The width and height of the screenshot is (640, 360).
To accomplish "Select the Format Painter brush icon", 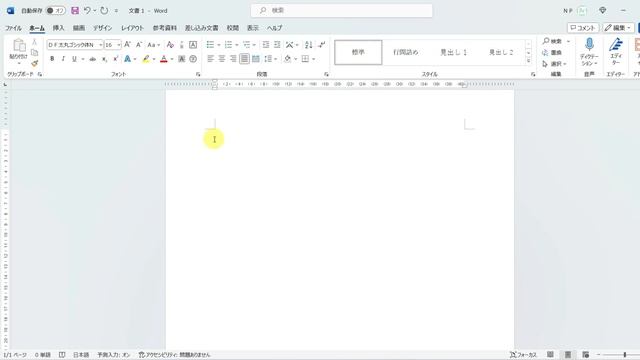I will pyautogui.click(x=35, y=63).
